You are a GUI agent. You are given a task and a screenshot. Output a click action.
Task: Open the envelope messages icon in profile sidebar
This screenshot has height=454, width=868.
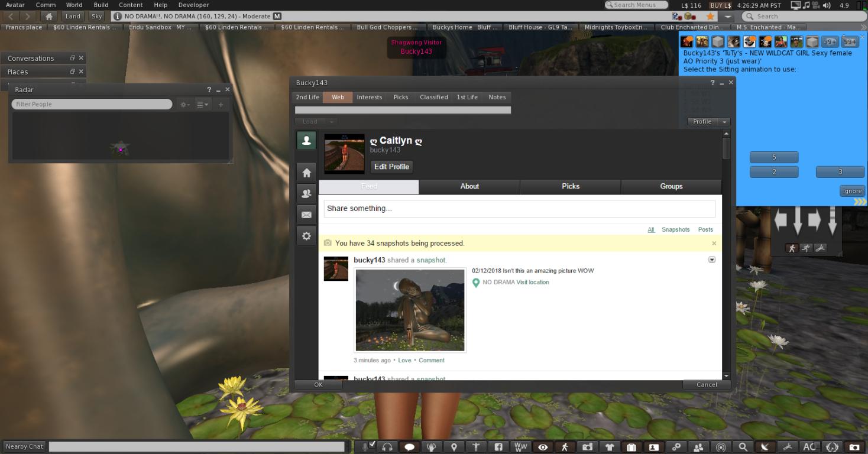point(306,215)
